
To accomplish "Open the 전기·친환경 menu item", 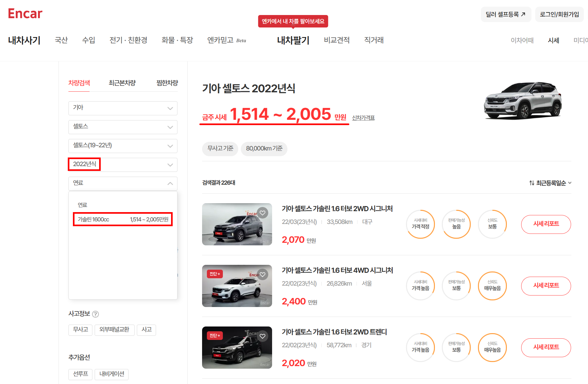I will (128, 40).
